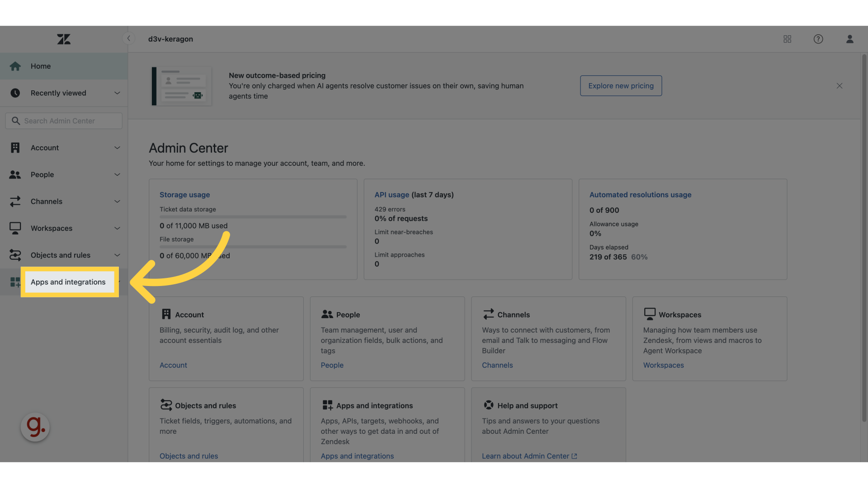Screen dimensions: 868x488
Task: Click the Apps and integrations card icon
Action: pos(327,405)
